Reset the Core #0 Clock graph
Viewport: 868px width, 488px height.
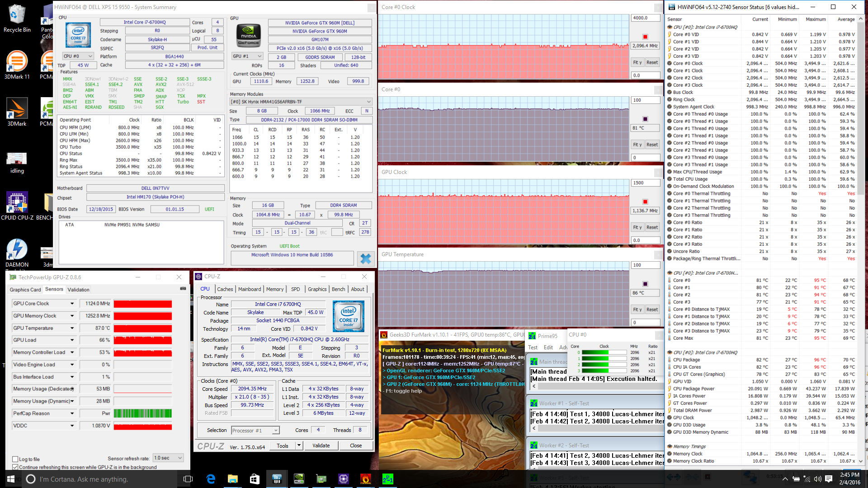tap(652, 62)
